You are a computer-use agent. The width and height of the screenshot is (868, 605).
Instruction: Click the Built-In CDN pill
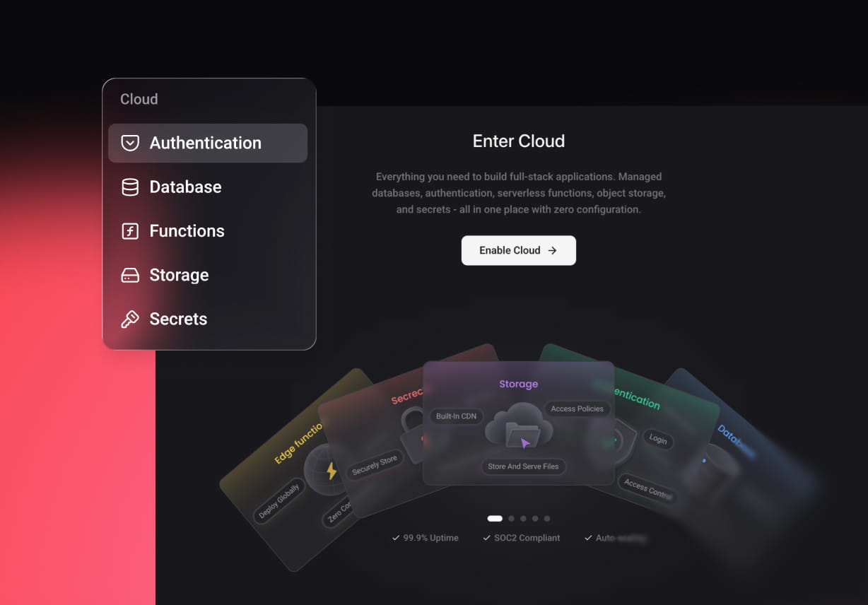click(x=456, y=416)
